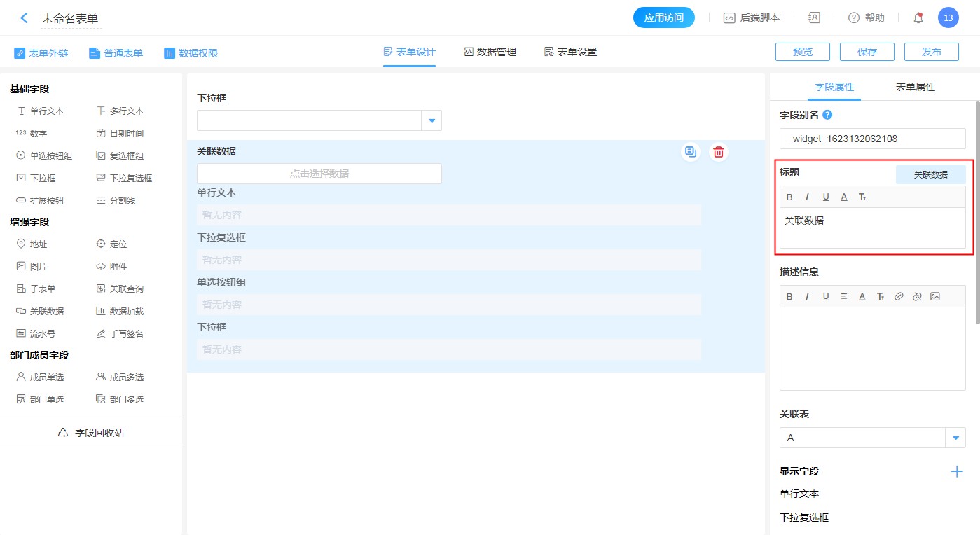Click the insert link icon in 描述信息 toolbar
The image size is (980, 535).
click(899, 296)
